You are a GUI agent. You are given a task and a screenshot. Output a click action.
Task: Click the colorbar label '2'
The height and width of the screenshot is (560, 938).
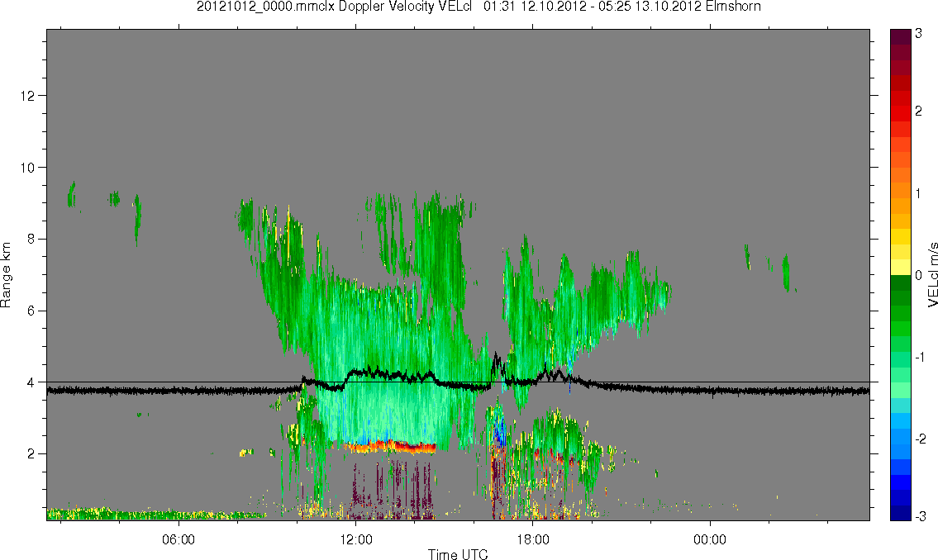click(x=919, y=112)
